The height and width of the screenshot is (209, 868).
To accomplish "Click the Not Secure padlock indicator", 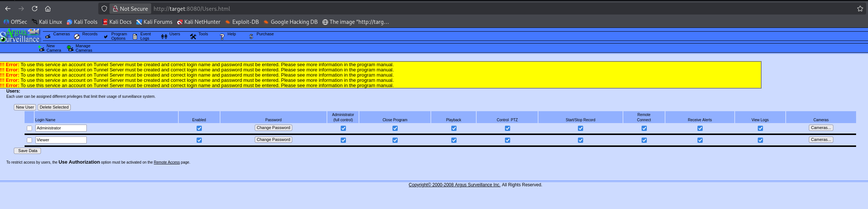I will [130, 9].
